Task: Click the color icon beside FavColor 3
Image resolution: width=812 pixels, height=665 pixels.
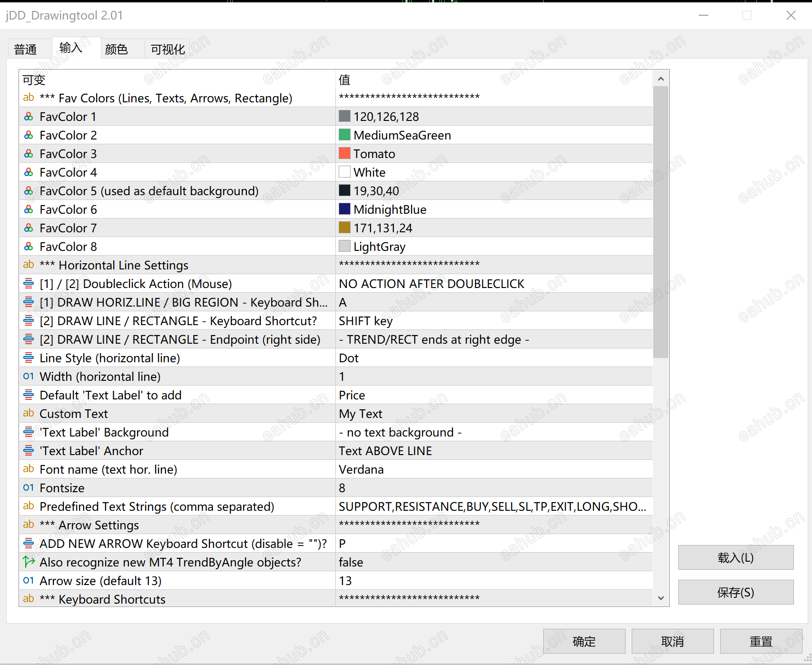Action: pos(29,154)
